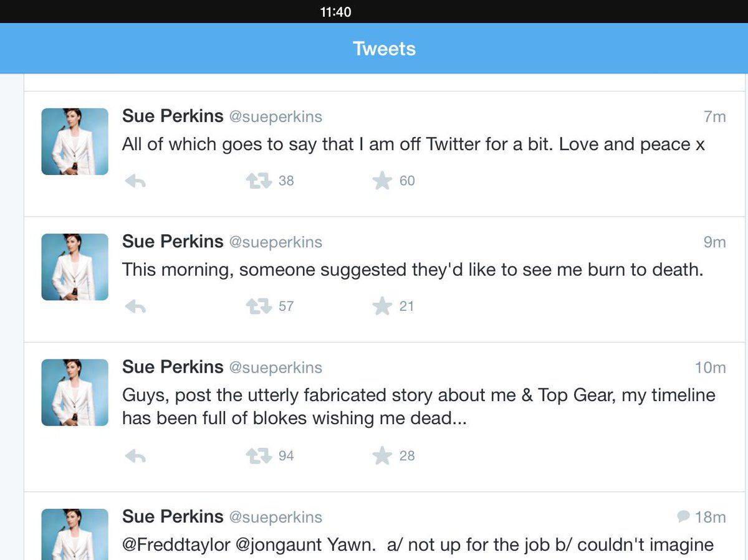This screenshot has height=560, width=748.
Task: Expand the Top Gear tweet for details
Action: click(x=411, y=405)
